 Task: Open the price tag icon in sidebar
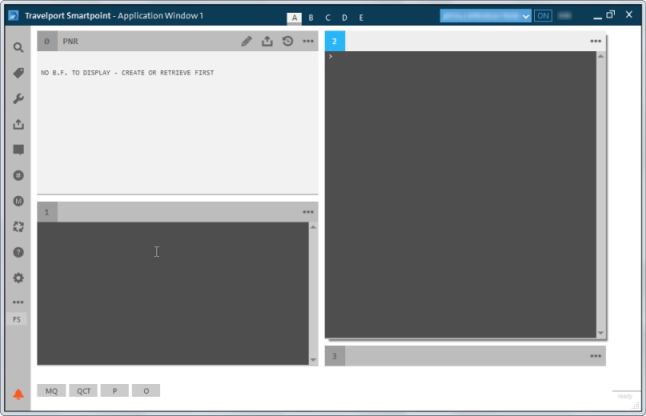tap(18, 73)
